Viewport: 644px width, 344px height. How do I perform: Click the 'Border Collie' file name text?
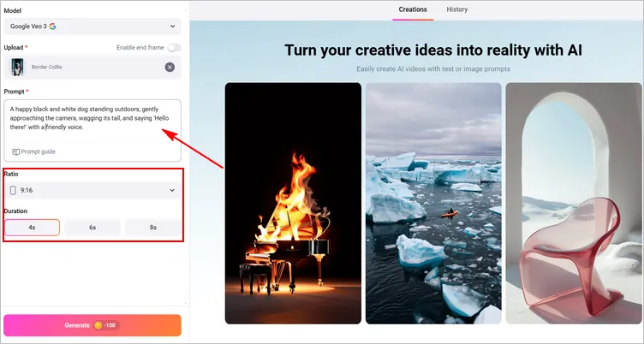click(x=46, y=67)
